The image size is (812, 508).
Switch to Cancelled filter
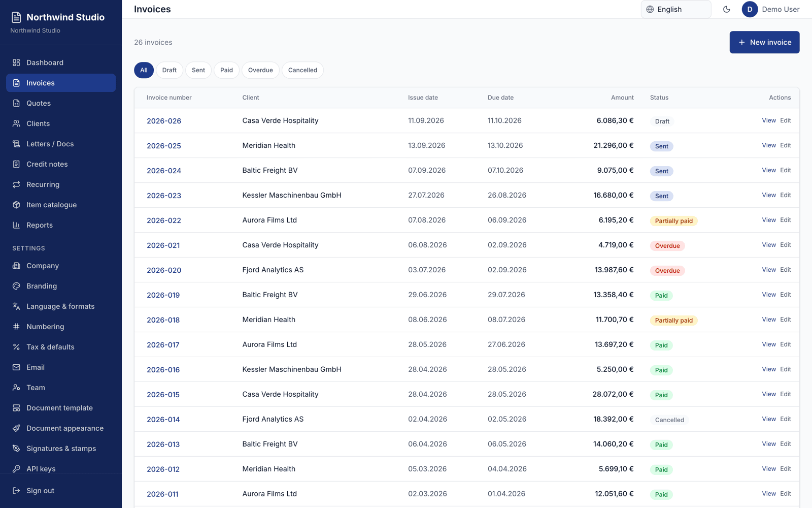302,70
